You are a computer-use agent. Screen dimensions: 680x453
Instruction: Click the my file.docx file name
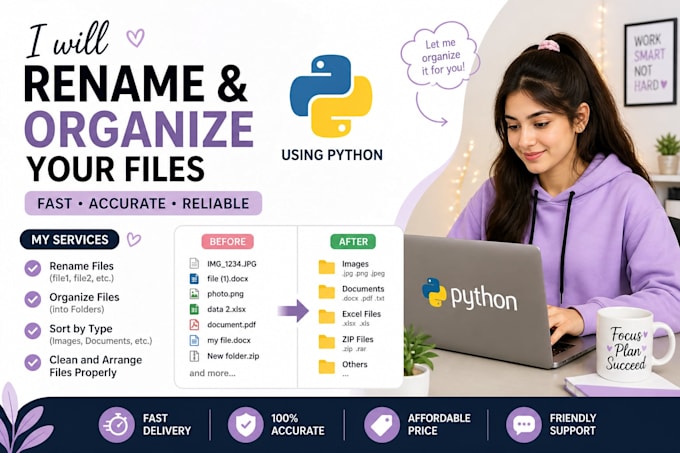click(229, 340)
